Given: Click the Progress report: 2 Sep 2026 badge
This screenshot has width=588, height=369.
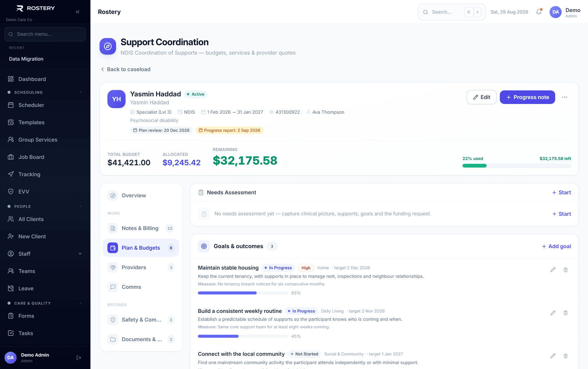Looking at the screenshot, I should (230, 130).
